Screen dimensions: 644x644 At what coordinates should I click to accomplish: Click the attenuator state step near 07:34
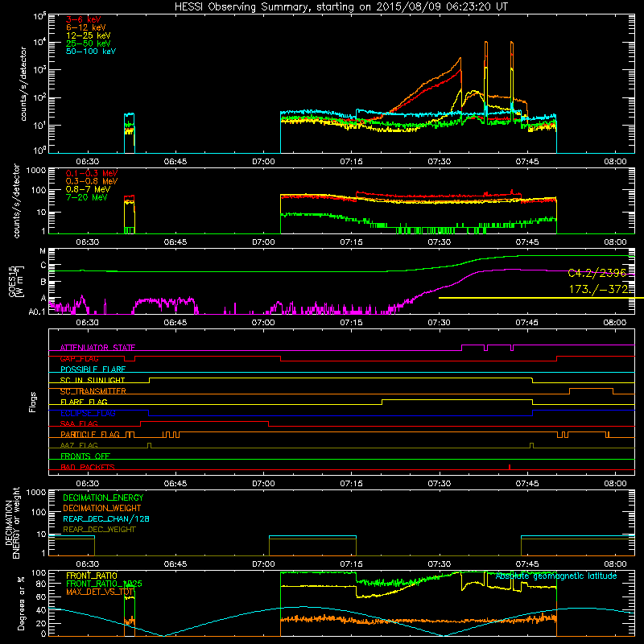pyautogui.click(x=462, y=348)
